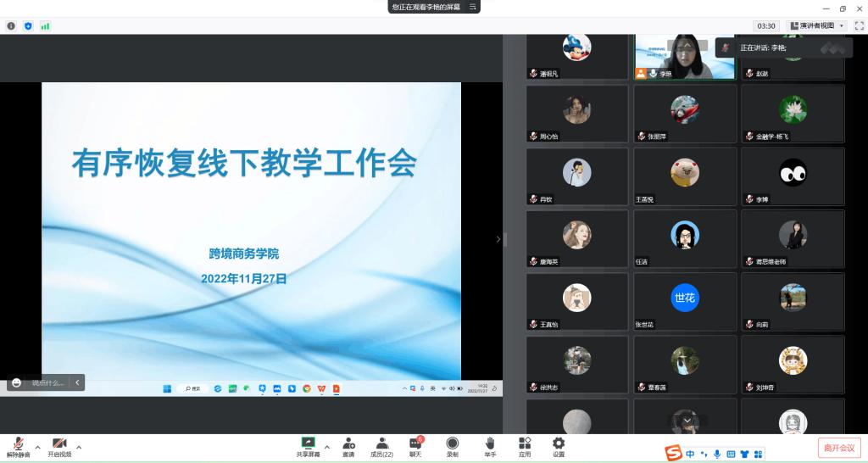Expand video options arrow beside 开启视频
868x463 pixels.
pyautogui.click(x=79, y=447)
